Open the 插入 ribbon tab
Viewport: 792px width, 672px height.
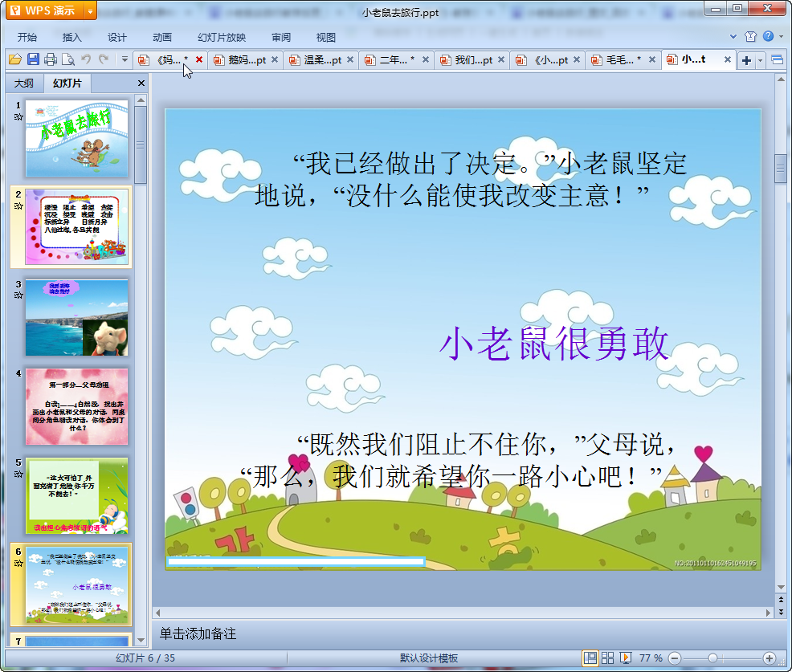[x=71, y=38]
